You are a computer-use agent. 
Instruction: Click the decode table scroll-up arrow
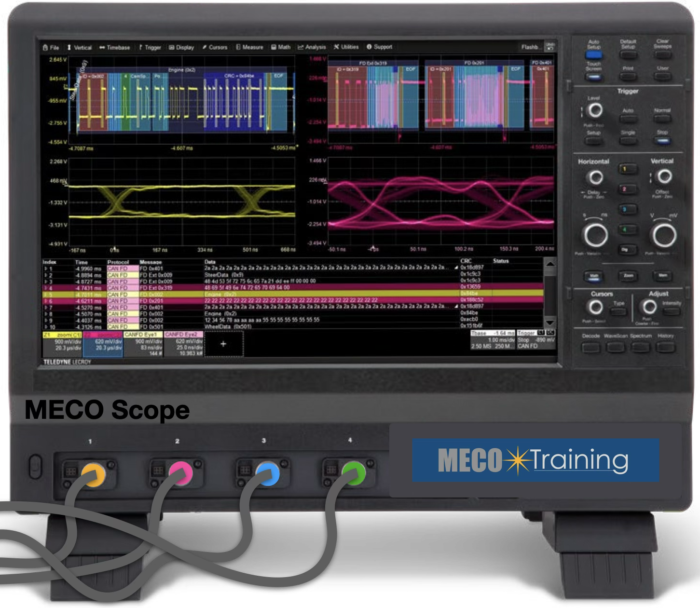click(x=550, y=264)
